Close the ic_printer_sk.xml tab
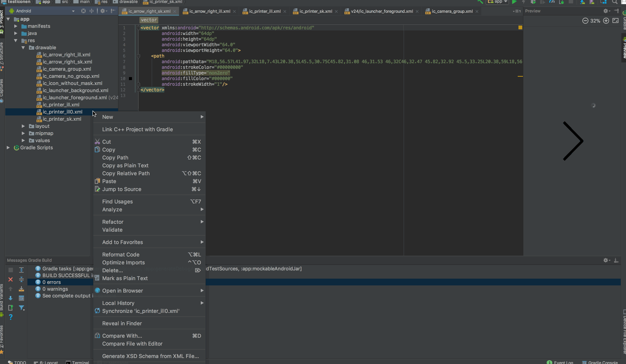Screen dimensions: 626x364 tap(336, 11)
